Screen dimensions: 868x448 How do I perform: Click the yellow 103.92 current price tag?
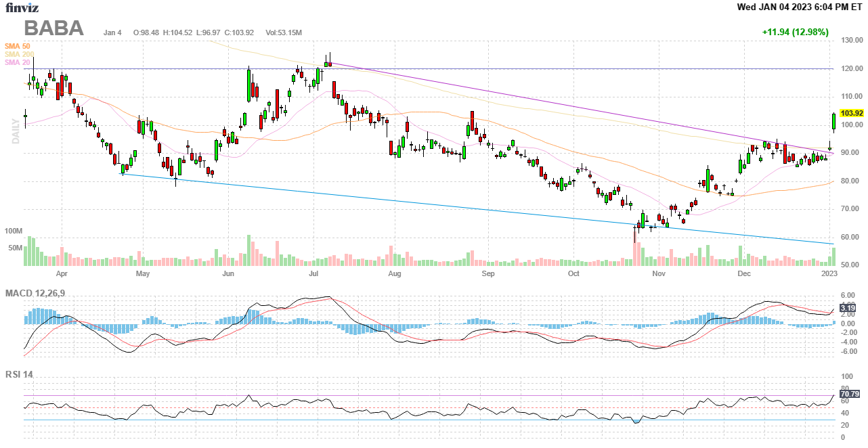[851, 114]
